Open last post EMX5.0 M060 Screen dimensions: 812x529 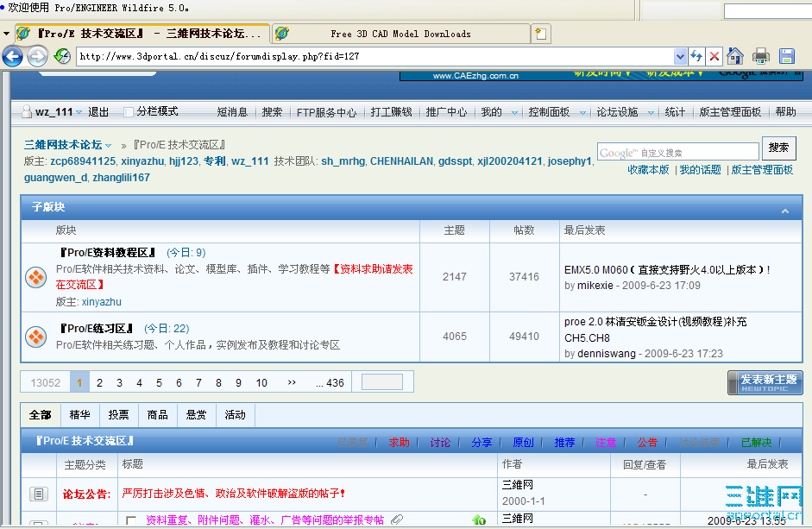(667, 269)
